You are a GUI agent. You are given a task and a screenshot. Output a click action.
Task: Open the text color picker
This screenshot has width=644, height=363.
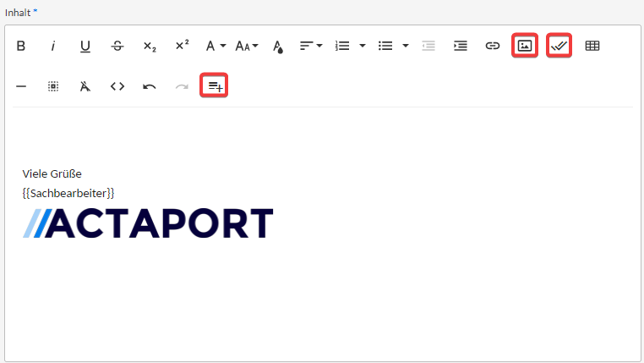[278, 46]
